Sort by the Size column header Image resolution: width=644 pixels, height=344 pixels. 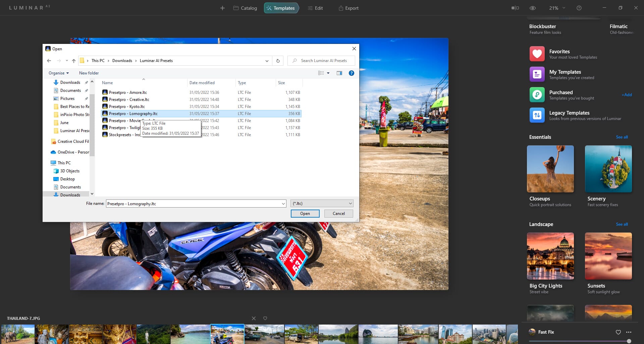pyautogui.click(x=289, y=83)
